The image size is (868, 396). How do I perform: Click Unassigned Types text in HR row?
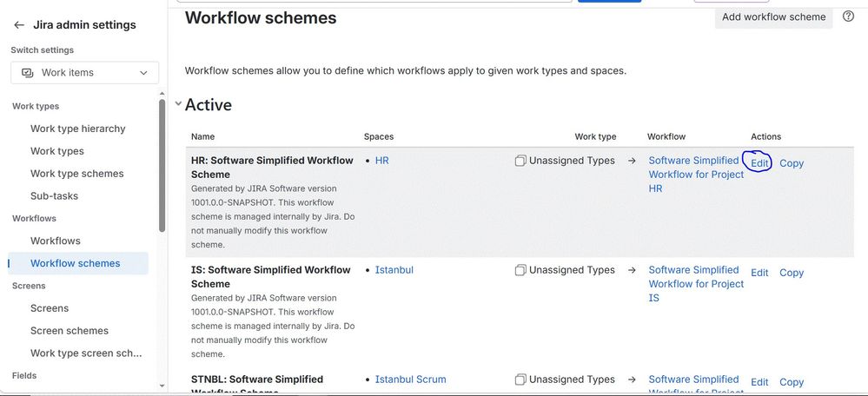coord(572,161)
